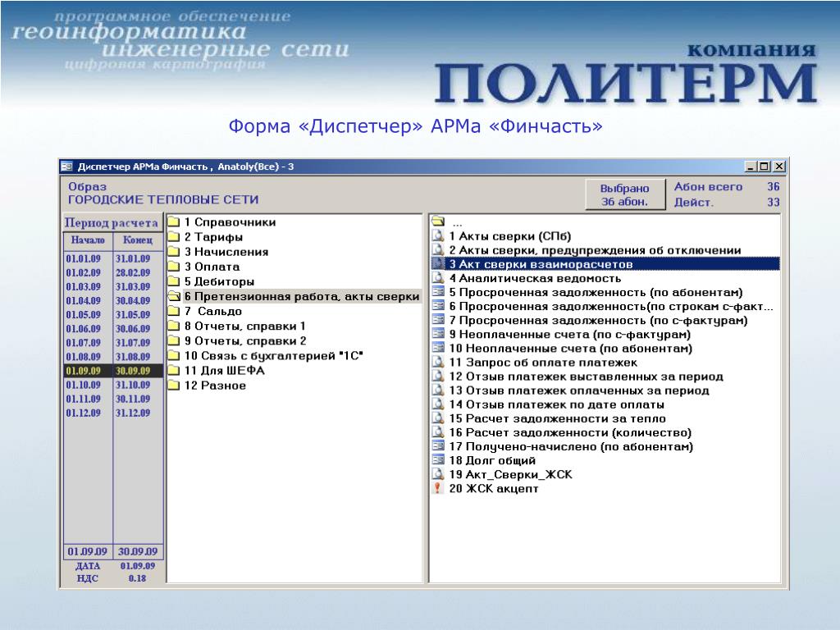
Task: Click ГОРОДСКИЕ ТЕПЛОВЫЕ СЕТИ label
Action: [163, 200]
